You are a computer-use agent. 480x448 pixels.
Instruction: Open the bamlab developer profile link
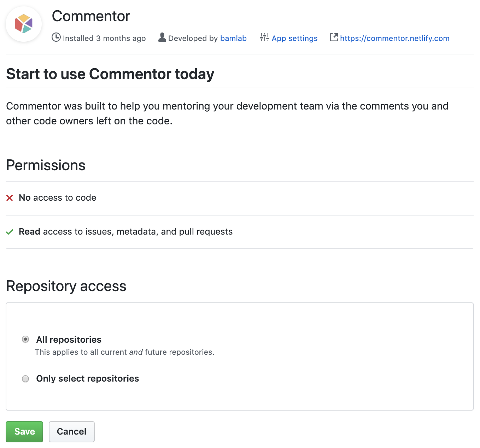coord(233,38)
